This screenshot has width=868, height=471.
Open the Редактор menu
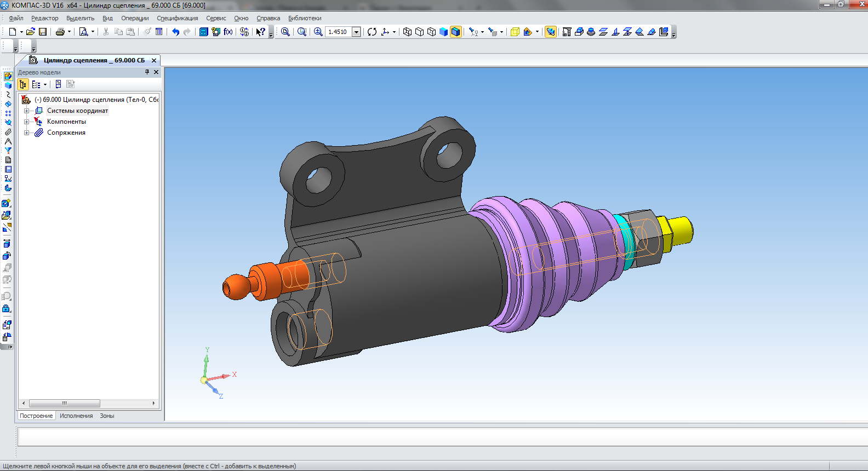point(44,18)
